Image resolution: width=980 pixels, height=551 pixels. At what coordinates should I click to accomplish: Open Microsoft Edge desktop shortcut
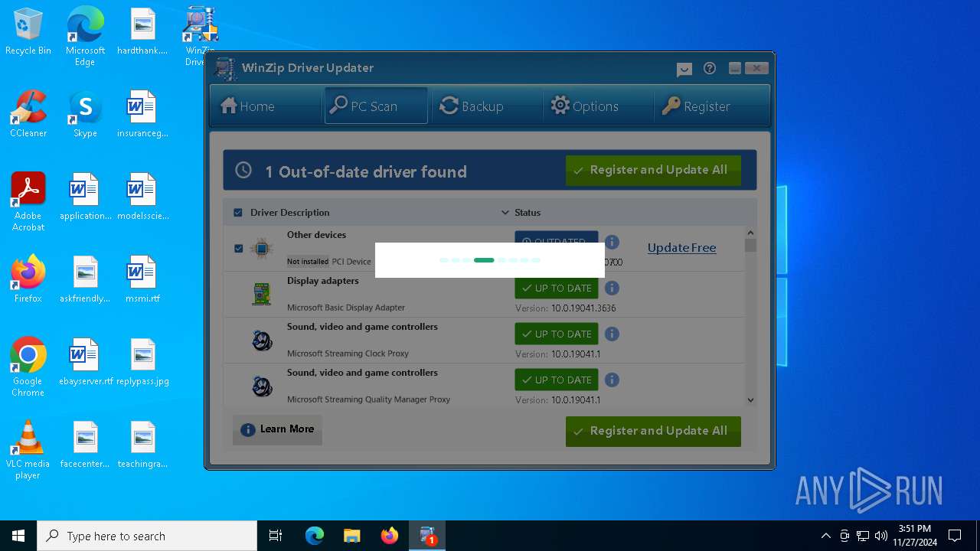point(85,37)
